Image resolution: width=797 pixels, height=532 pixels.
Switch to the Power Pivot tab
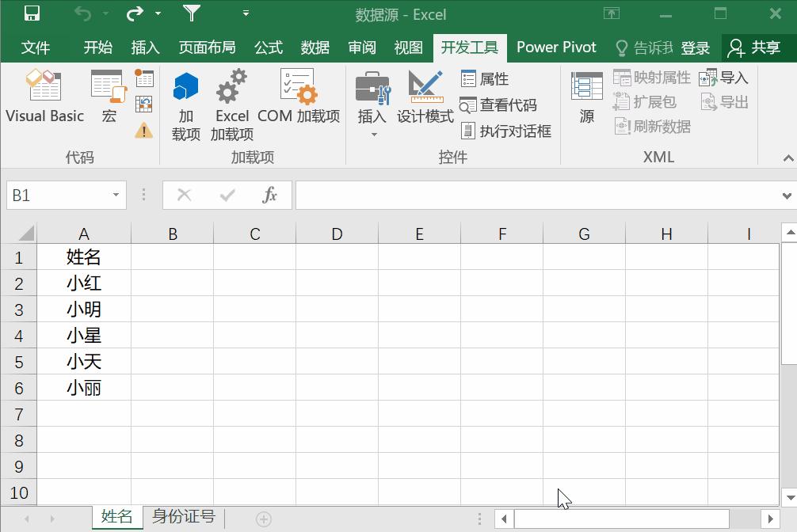[x=556, y=47]
